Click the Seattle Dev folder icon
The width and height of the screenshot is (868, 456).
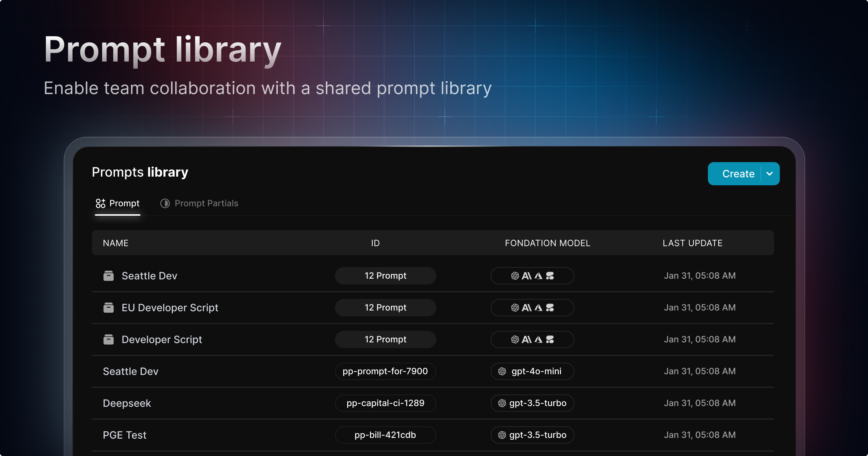tap(109, 276)
